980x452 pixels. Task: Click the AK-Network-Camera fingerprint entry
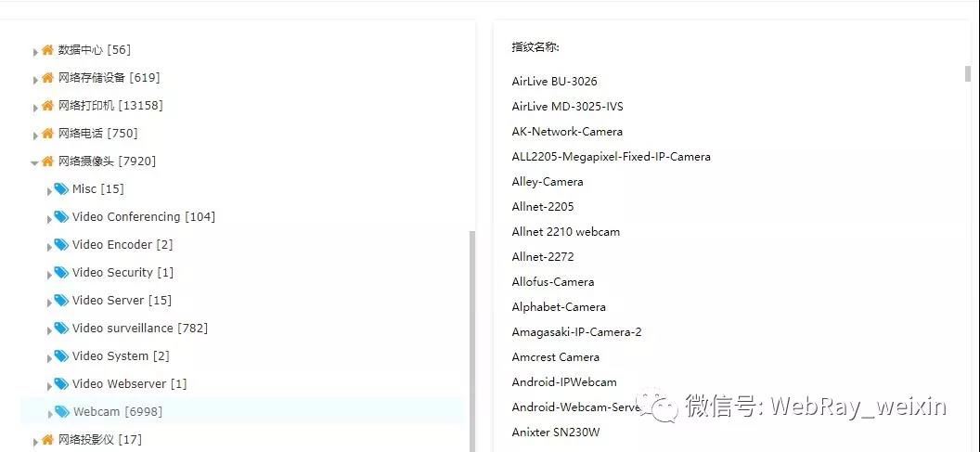point(567,131)
